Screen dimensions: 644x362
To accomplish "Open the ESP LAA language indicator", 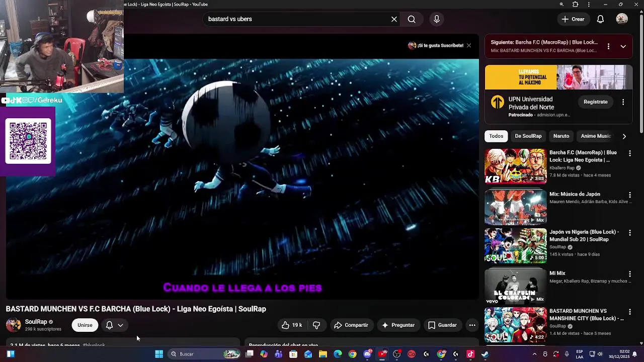I will click(580, 354).
